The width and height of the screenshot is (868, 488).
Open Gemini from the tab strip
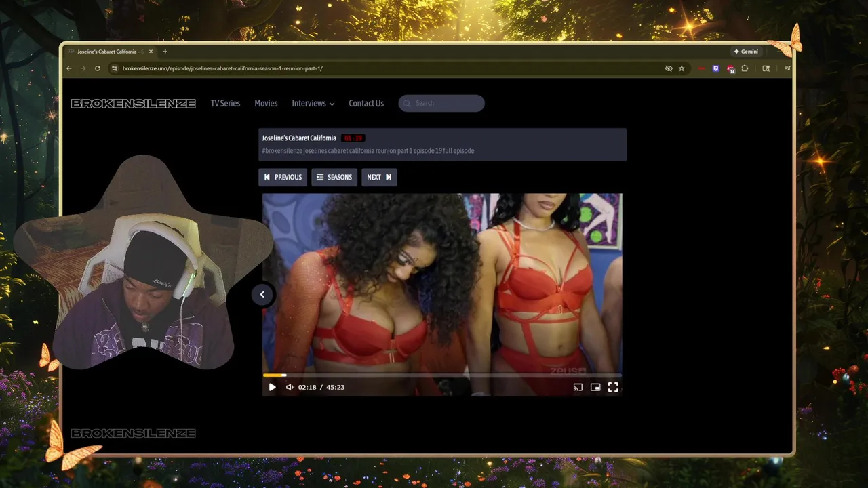(x=746, y=52)
